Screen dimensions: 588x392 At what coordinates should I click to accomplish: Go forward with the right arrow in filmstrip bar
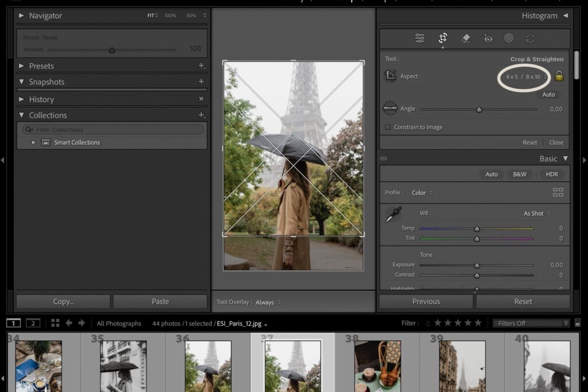(82, 323)
